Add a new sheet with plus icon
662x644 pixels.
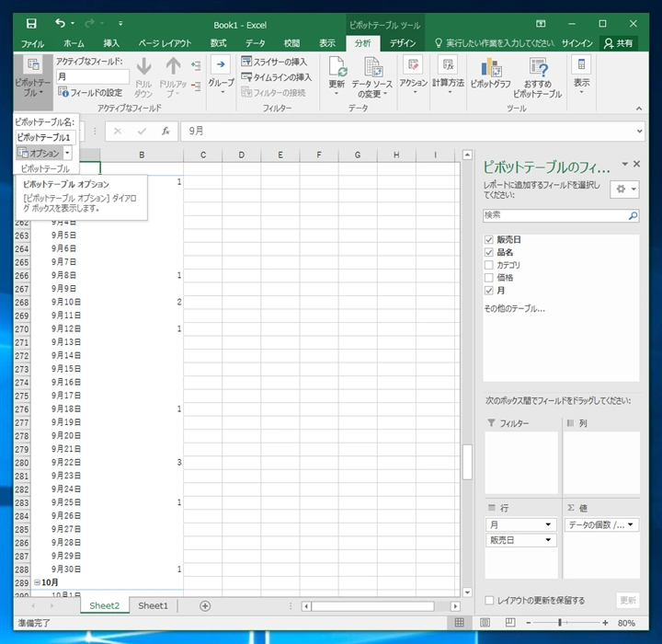pyautogui.click(x=205, y=606)
